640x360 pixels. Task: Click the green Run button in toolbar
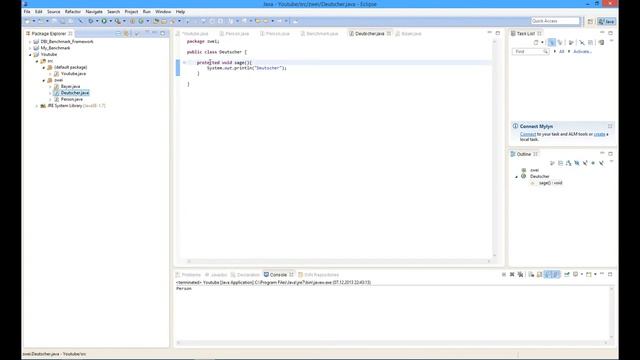coord(104,21)
